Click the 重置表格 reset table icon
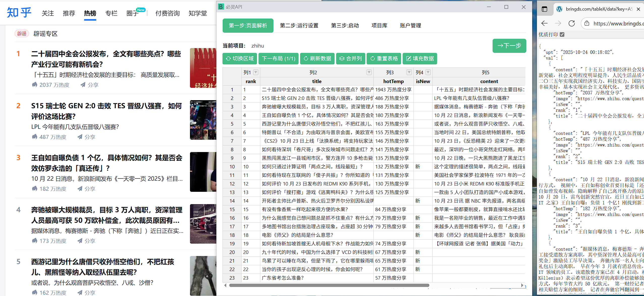Viewport: 644px width, 296px height. pos(373,59)
